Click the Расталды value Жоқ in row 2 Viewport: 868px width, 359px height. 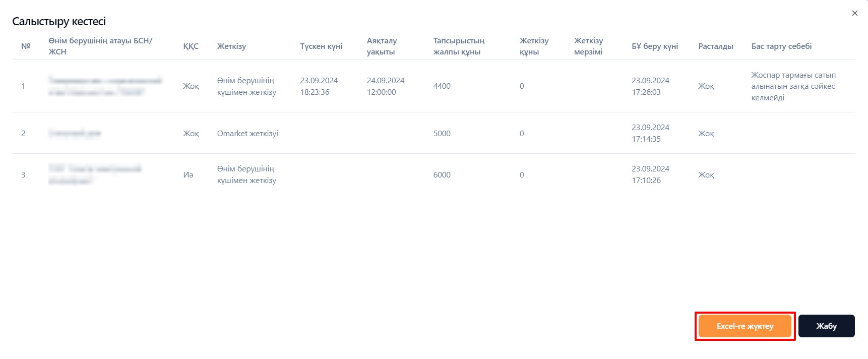pyautogui.click(x=706, y=134)
